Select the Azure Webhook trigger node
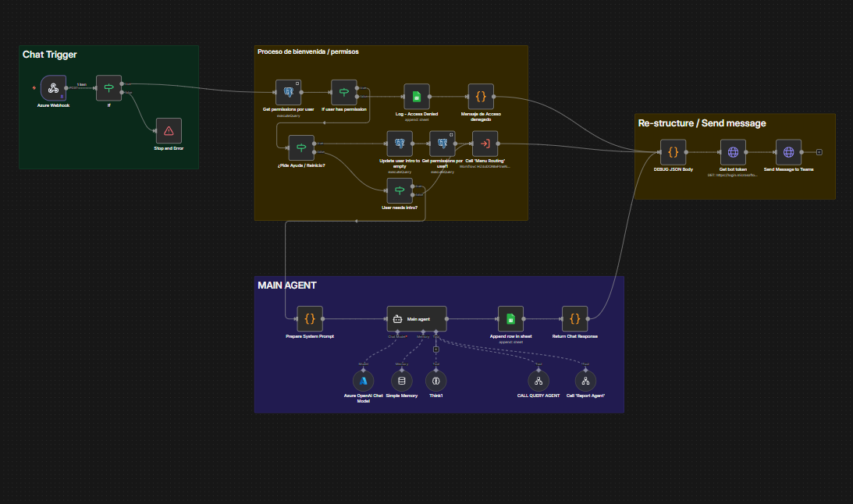853x504 pixels. click(x=53, y=88)
